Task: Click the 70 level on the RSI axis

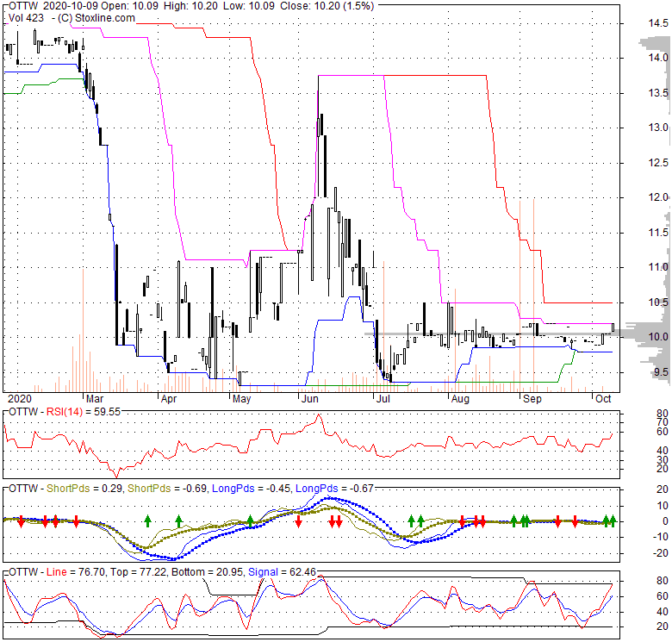Action: point(663,422)
